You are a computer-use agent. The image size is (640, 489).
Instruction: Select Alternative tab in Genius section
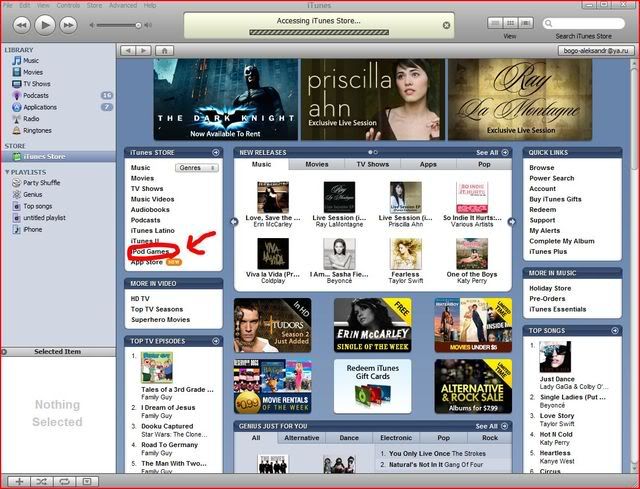click(302, 438)
